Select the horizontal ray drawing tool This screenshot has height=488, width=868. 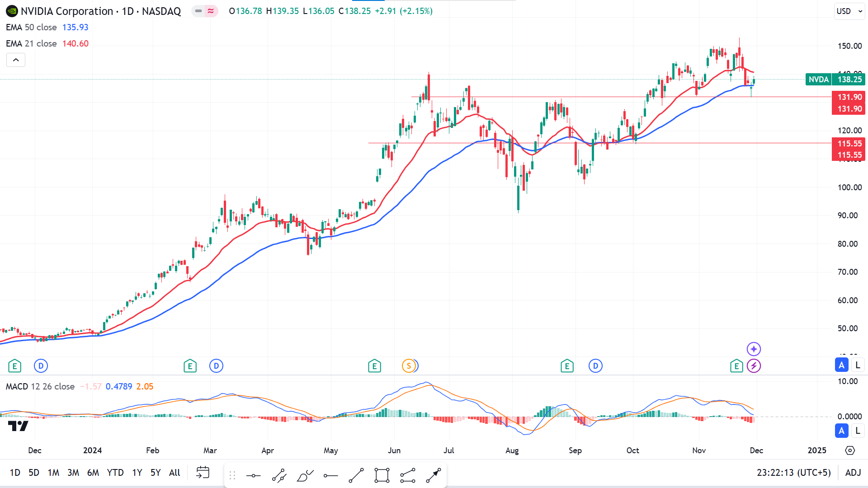click(x=331, y=475)
